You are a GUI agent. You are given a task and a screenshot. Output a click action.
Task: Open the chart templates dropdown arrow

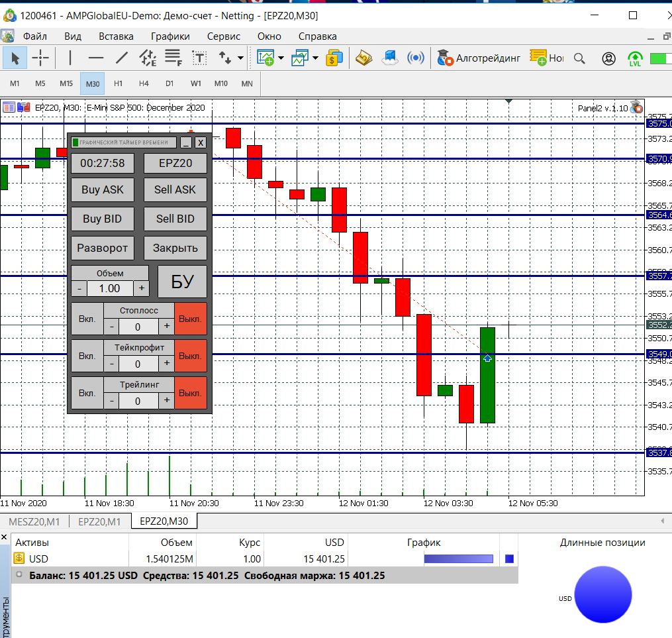315,58
